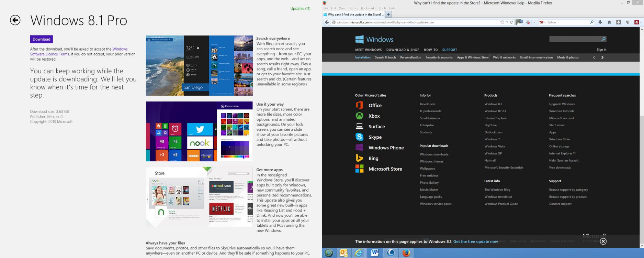View the redesigned Store screenshot
The height and width of the screenshot is (258, 644).
point(199,197)
